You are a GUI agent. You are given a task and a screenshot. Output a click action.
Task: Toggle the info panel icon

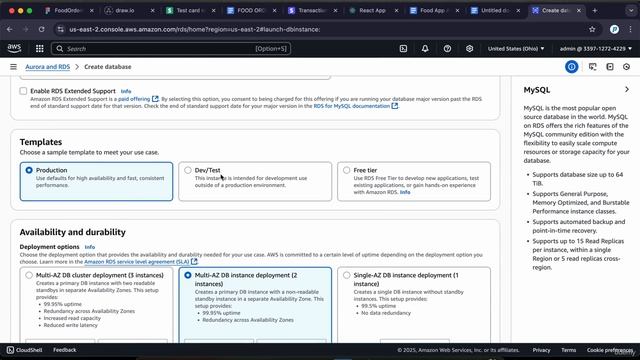(571, 67)
